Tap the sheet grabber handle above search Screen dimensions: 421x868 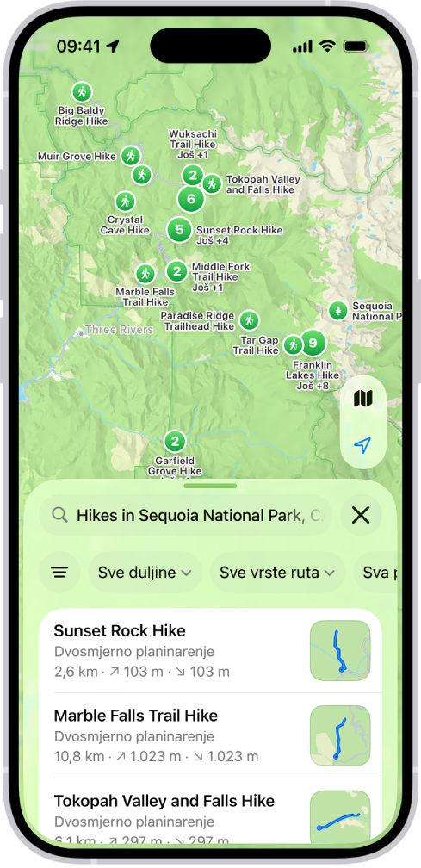pyautogui.click(x=210, y=486)
